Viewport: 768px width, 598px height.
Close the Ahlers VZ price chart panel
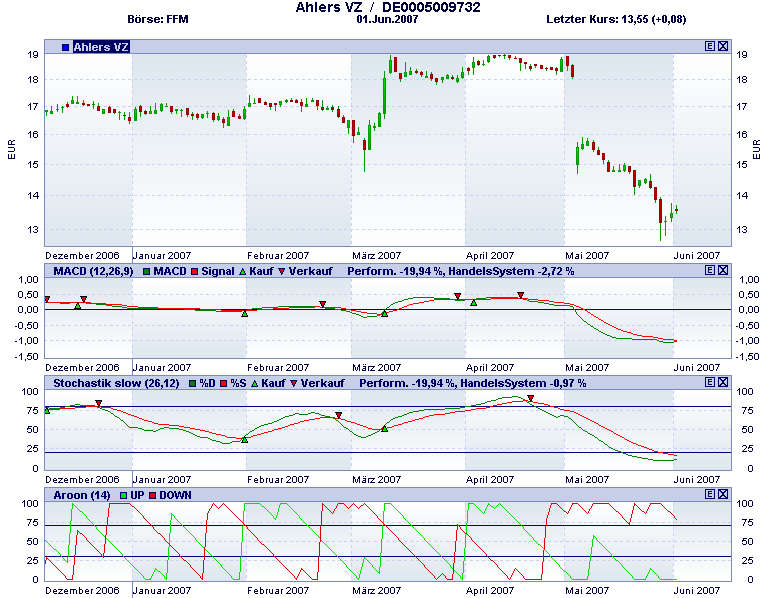click(x=723, y=46)
